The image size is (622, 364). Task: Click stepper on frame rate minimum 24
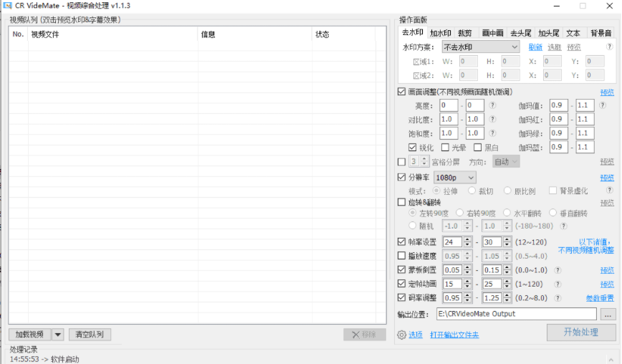coord(467,242)
